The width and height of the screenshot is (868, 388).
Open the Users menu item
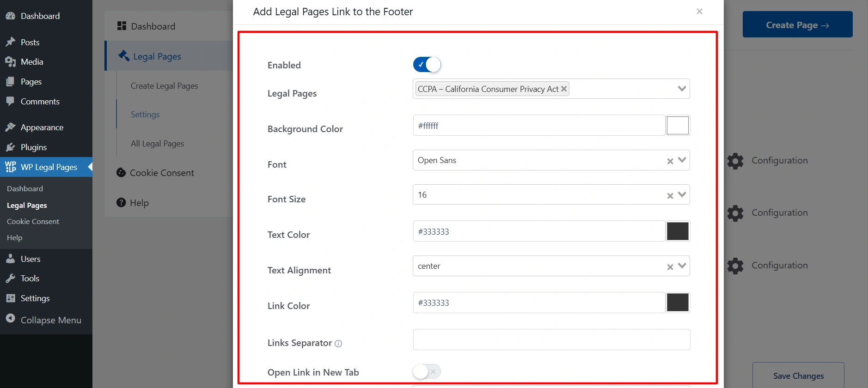(x=46, y=259)
